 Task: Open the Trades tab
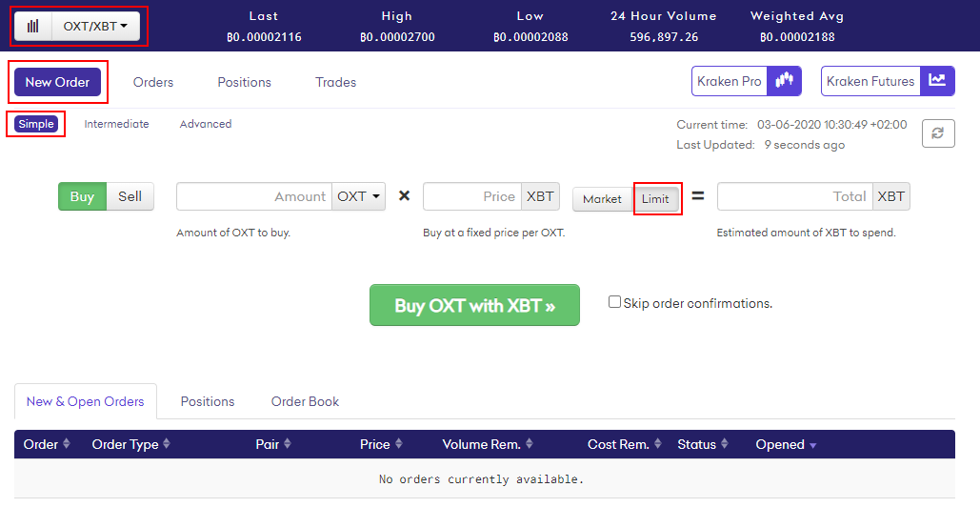(x=335, y=82)
